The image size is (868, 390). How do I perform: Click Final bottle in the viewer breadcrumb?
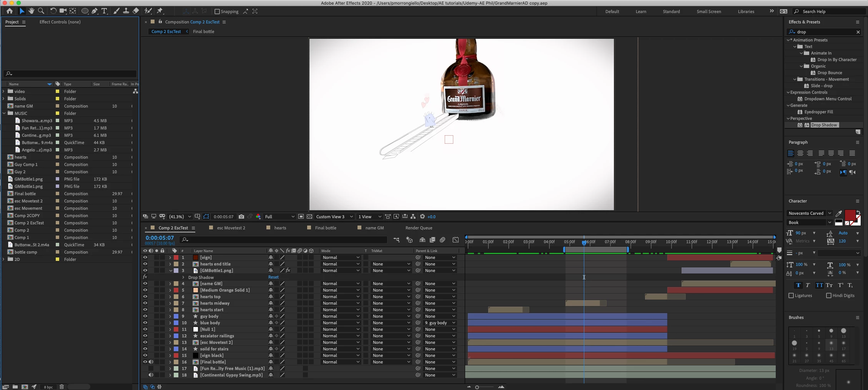pos(203,32)
